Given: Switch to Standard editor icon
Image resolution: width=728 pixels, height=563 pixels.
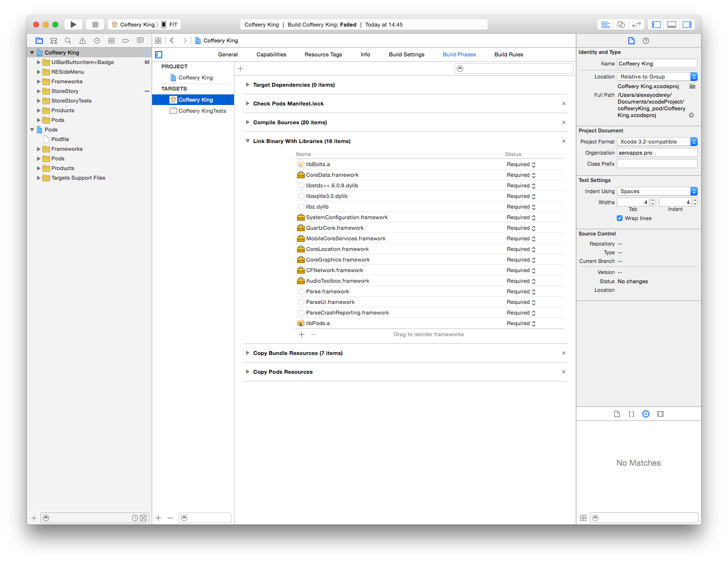Looking at the screenshot, I should [606, 25].
